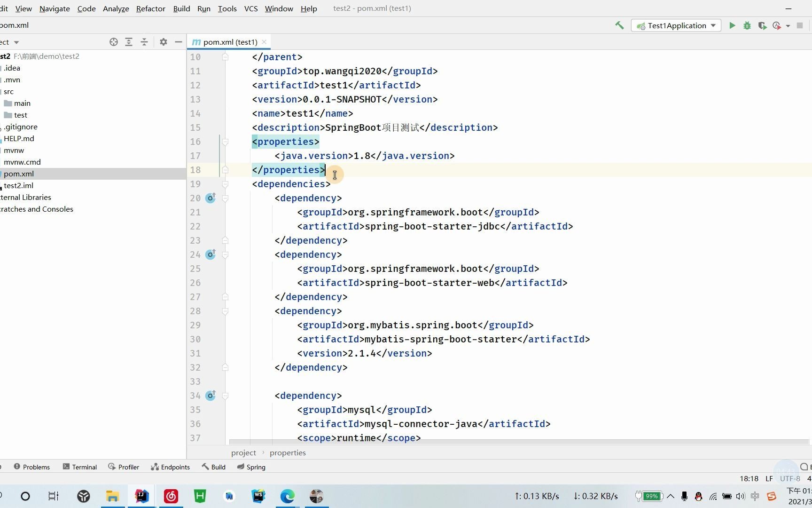Screen dimensions: 812x508
Task: Click the volume speaker icon in tray
Action: point(741,496)
